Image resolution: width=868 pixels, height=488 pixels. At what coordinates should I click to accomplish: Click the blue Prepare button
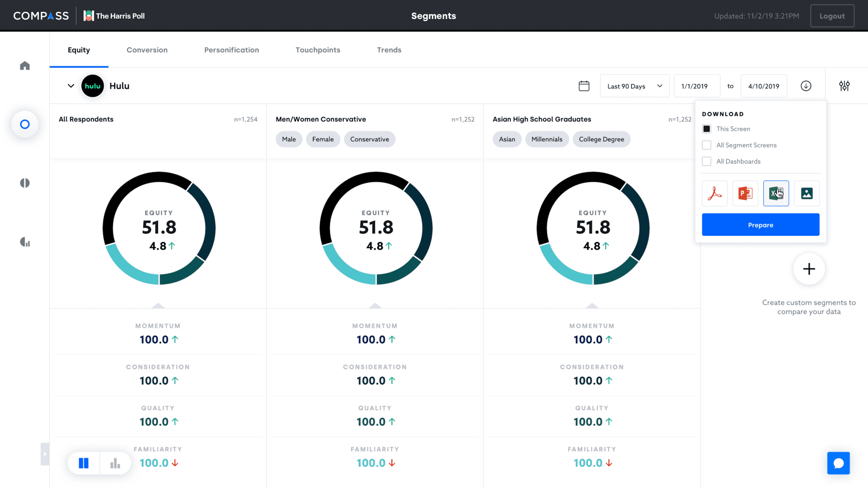point(760,225)
